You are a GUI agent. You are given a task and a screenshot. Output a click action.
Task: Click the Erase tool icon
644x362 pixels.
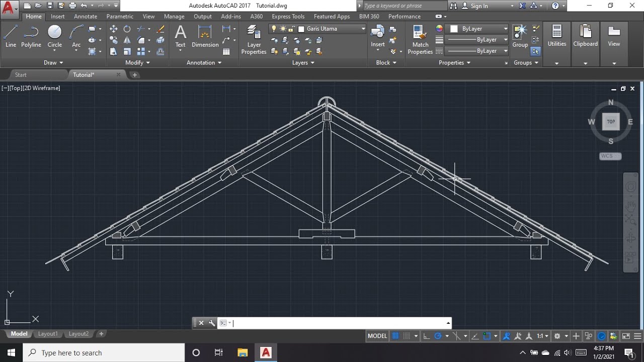coord(160,29)
